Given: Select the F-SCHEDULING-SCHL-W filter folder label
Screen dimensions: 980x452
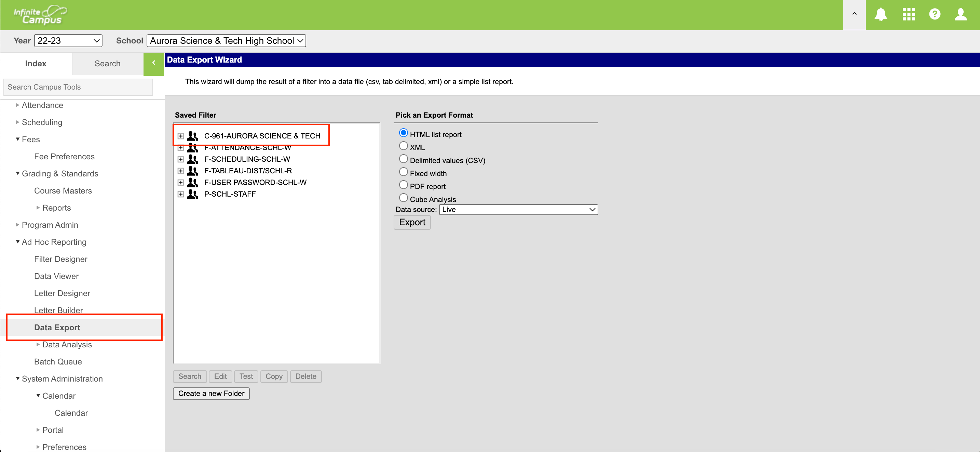Looking at the screenshot, I should point(247,159).
